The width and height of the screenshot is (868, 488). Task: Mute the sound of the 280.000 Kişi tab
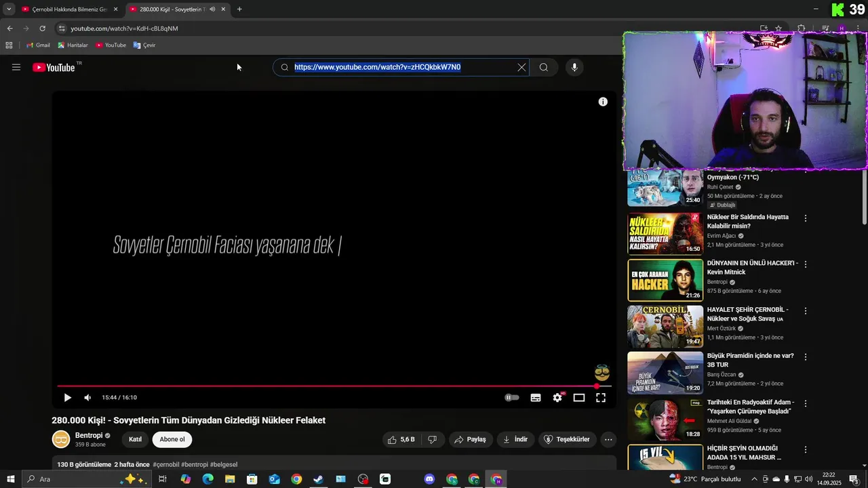click(x=212, y=9)
